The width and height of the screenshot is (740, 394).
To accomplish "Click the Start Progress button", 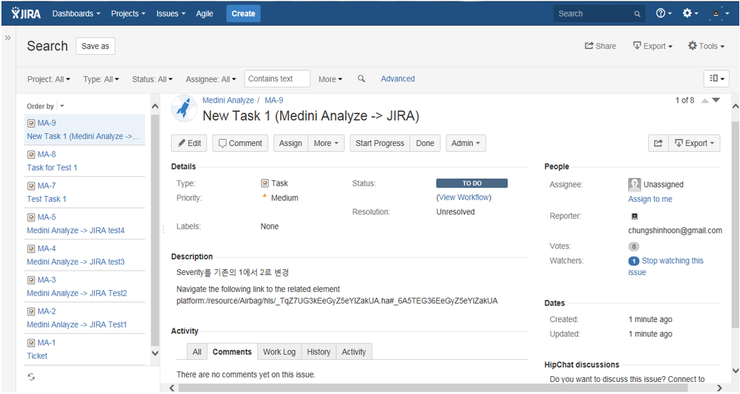I will coord(380,143).
